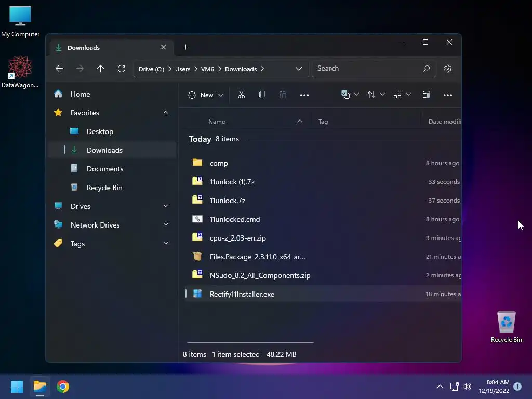Toggle the preview pane icon

pyautogui.click(x=426, y=95)
